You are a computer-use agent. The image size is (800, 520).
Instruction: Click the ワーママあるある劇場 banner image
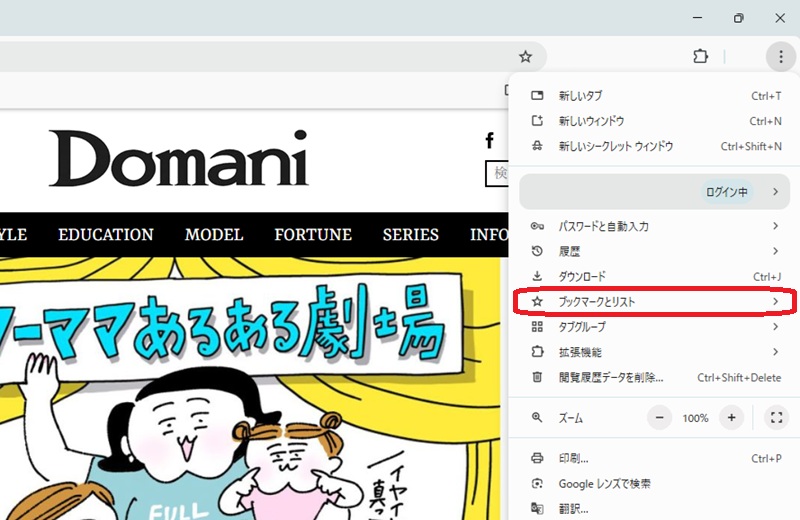coord(250,389)
